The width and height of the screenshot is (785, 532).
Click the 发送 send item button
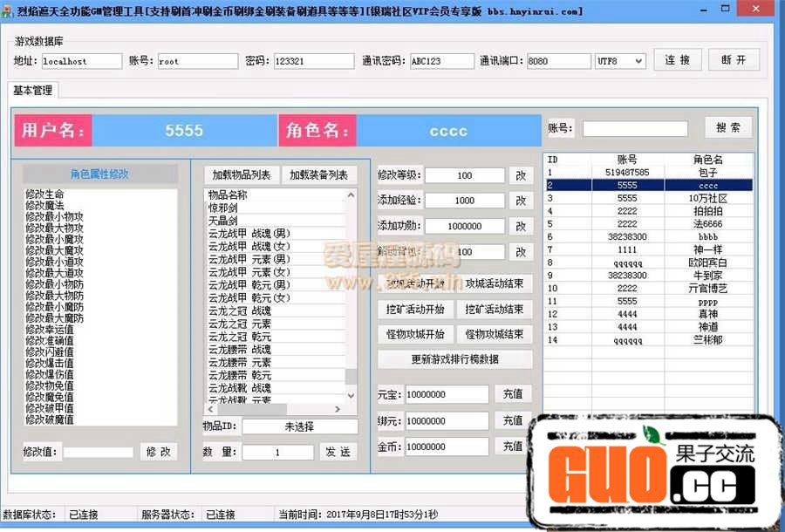338,452
